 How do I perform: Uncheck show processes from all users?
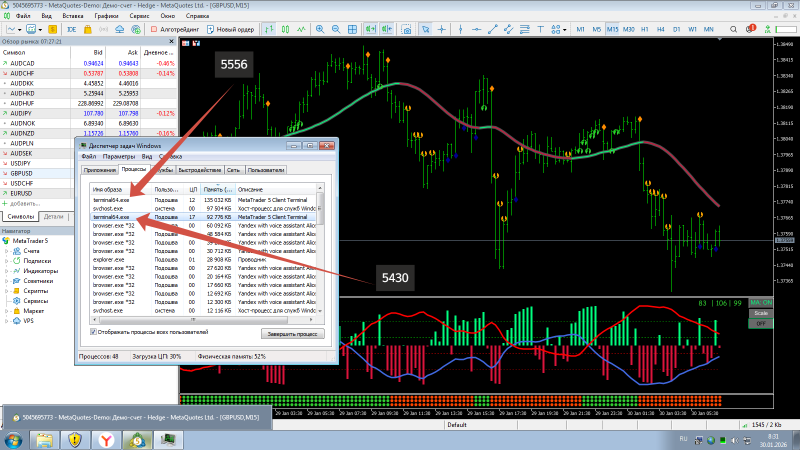pyautogui.click(x=93, y=332)
